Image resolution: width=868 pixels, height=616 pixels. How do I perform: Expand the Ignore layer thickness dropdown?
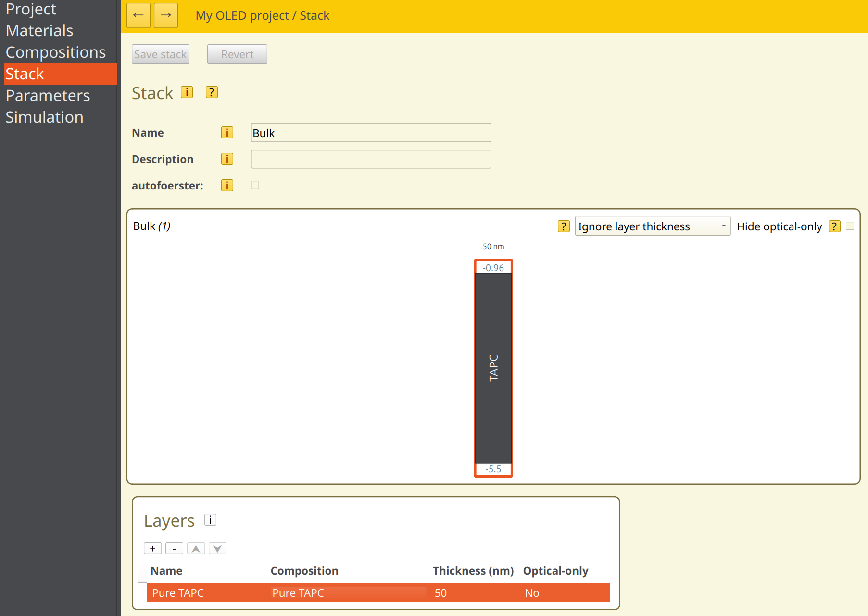(x=652, y=226)
